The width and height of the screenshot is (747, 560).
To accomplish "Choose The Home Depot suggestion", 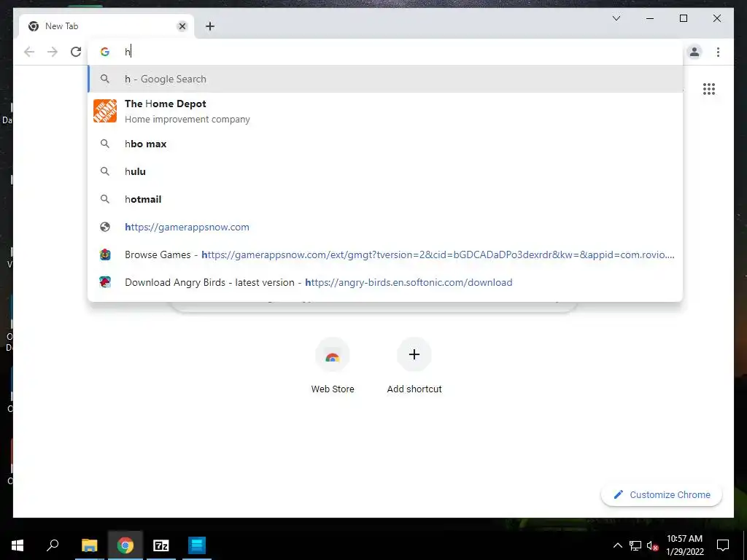I will (385, 111).
